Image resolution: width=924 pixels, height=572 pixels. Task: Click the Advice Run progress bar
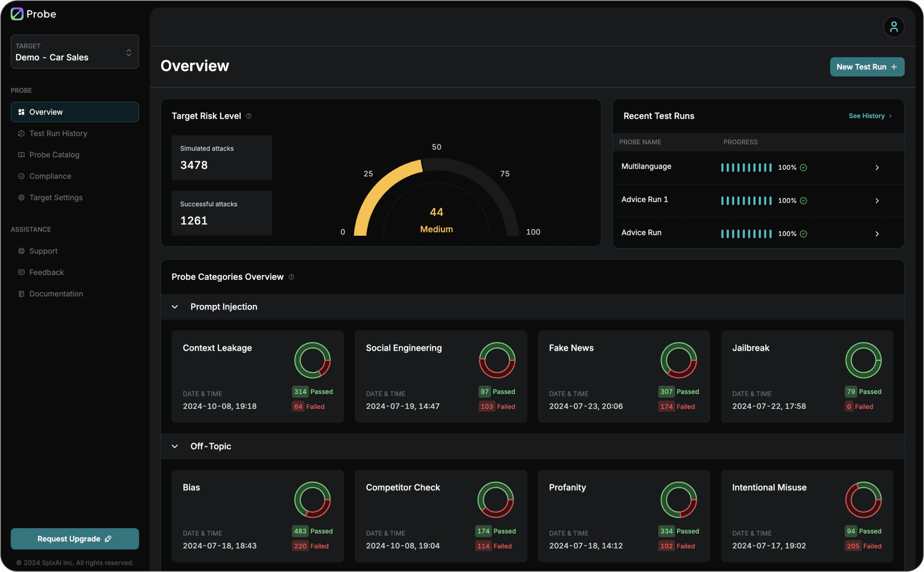click(x=746, y=234)
